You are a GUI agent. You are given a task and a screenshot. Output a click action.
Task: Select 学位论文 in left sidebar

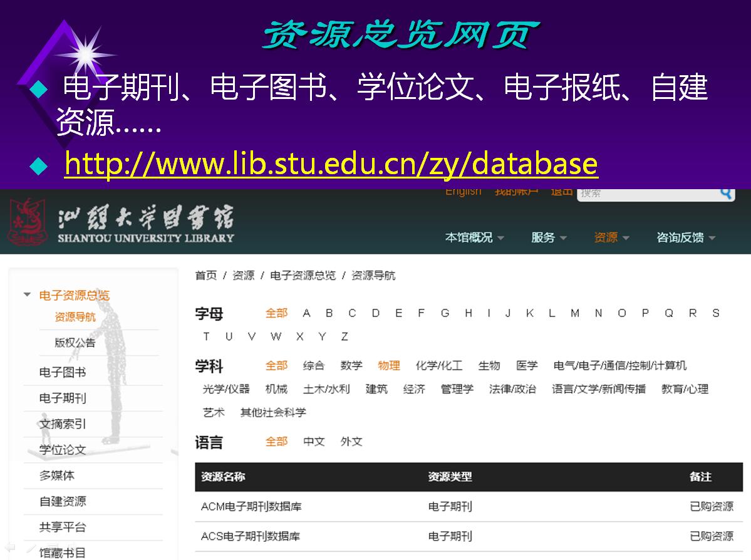click(63, 450)
